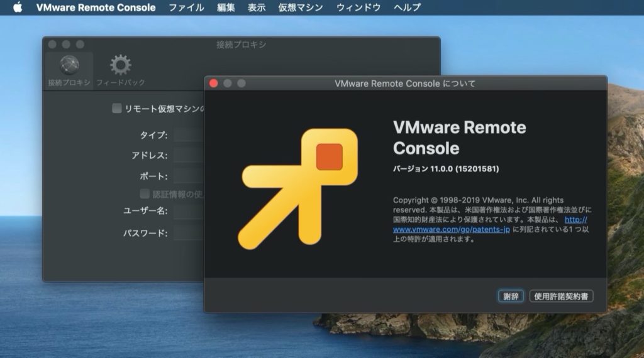Click the VMware Remote Console heading in About
The width and height of the screenshot is (644, 358).
pos(459,138)
